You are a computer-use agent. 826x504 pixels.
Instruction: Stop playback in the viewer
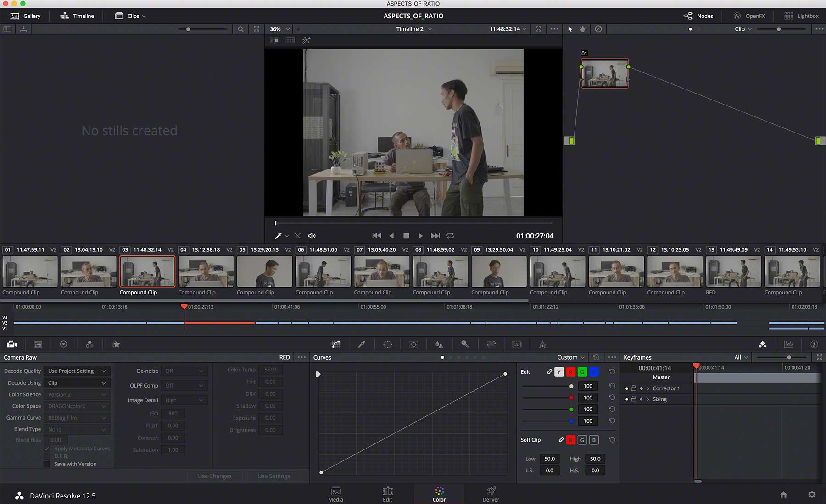pyautogui.click(x=406, y=236)
